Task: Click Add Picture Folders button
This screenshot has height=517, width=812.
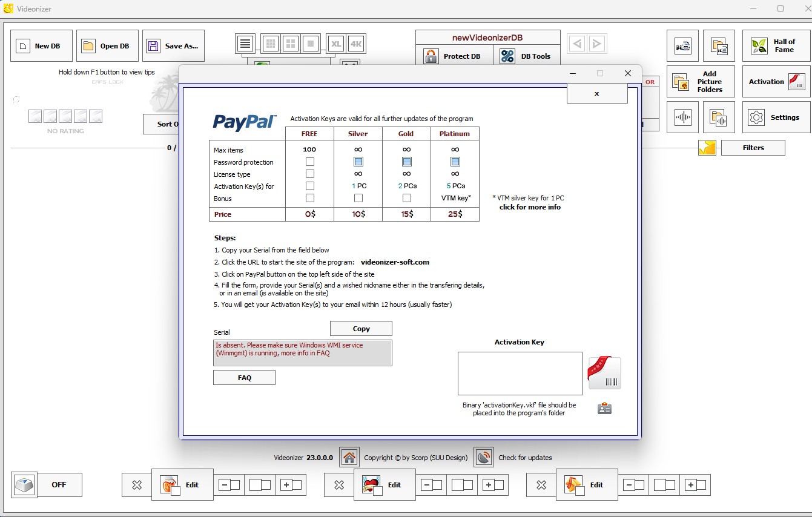Action: (701, 82)
